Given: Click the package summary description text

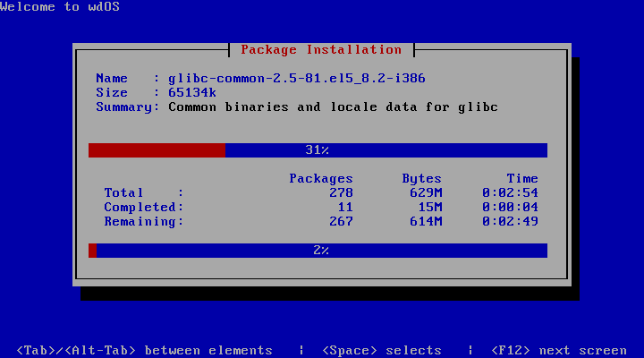Looking at the screenshot, I should click(x=333, y=107).
